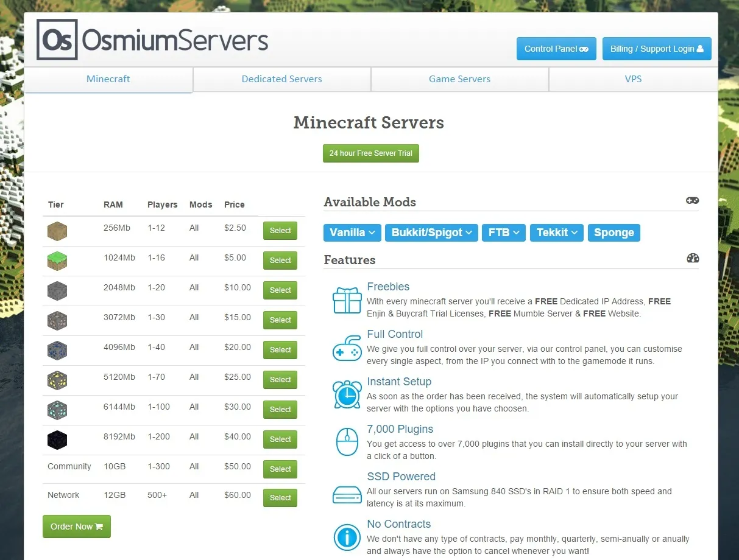Expand the Bukkit/Spigot dropdown
Image resolution: width=739 pixels, height=560 pixels.
pyautogui.click(x=431, y=233)
